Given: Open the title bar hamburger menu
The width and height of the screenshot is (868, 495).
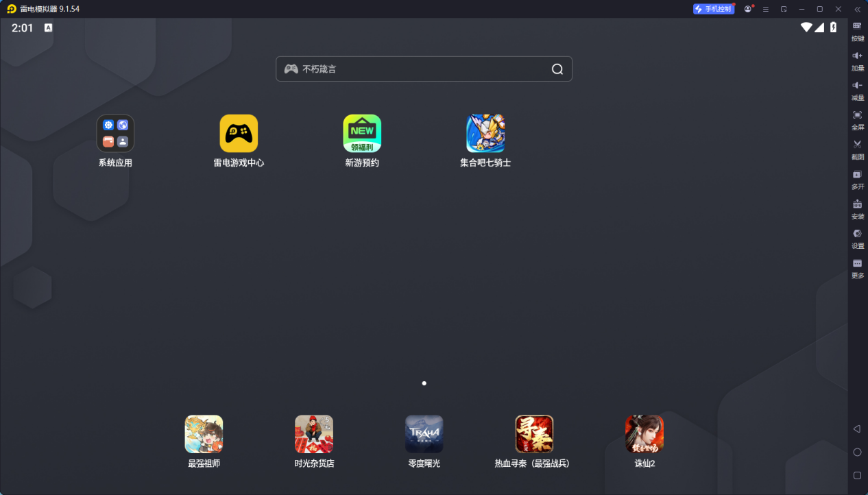Looking at the screenshot, I should click(766, 9).
